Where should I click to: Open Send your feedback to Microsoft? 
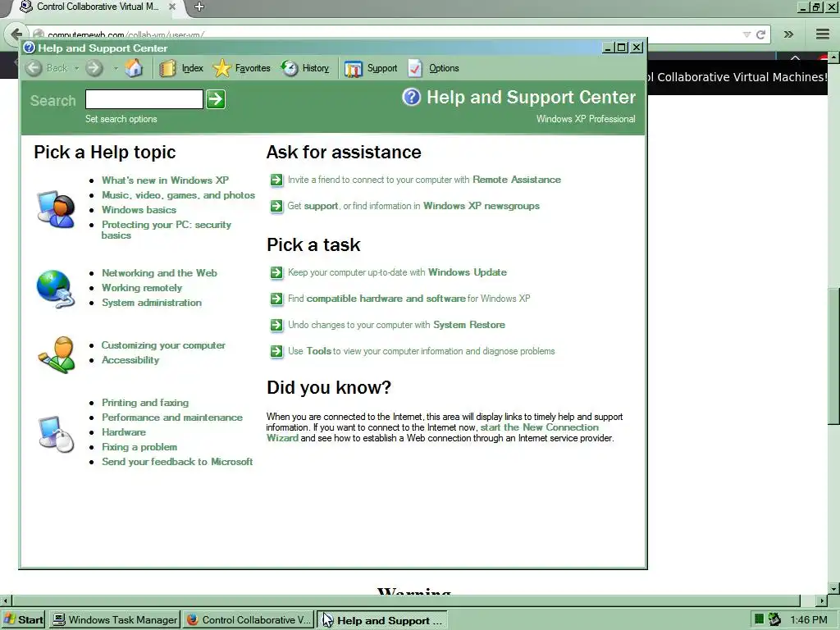[177, 462]
